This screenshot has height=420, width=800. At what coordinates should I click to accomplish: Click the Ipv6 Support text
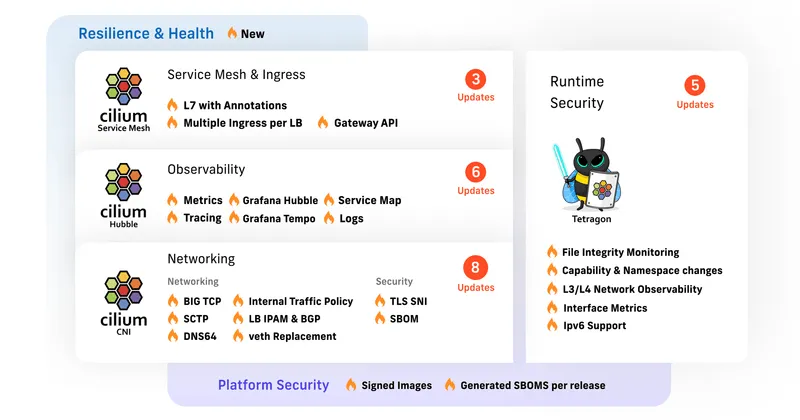pyautogui.click(x=594, y=326)
